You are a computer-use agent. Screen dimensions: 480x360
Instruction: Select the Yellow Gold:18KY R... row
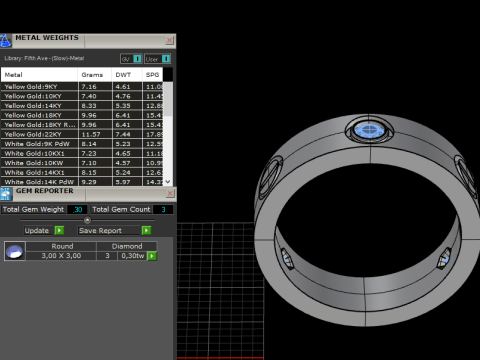click(82, 125)
